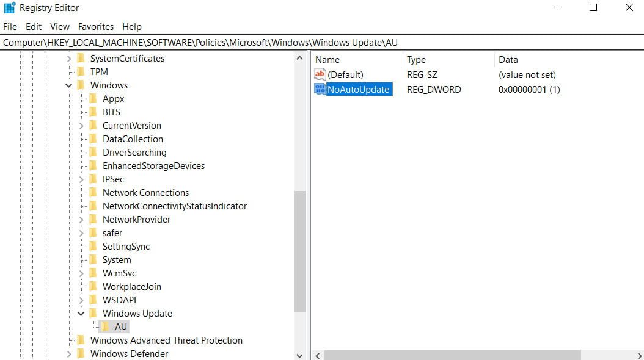Click the IPSec folder icon
The width and height of the screenshot is (644, 360).
point(93,179)
